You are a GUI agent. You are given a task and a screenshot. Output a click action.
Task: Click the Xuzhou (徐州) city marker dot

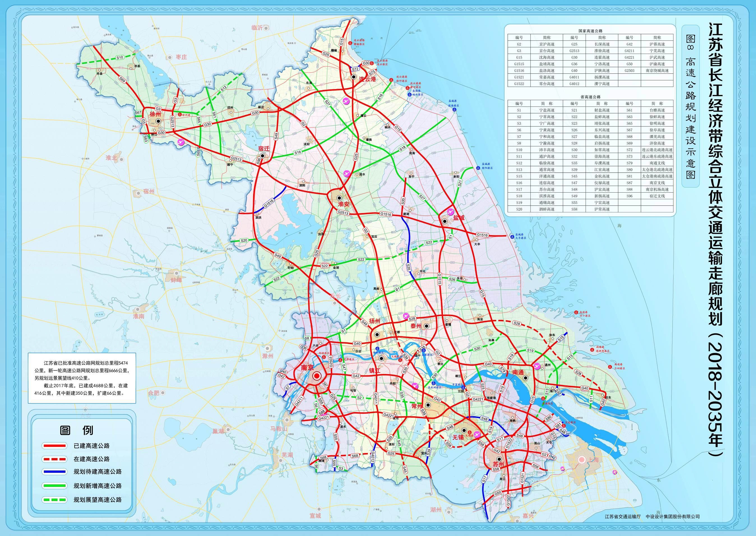pos(159,121)
